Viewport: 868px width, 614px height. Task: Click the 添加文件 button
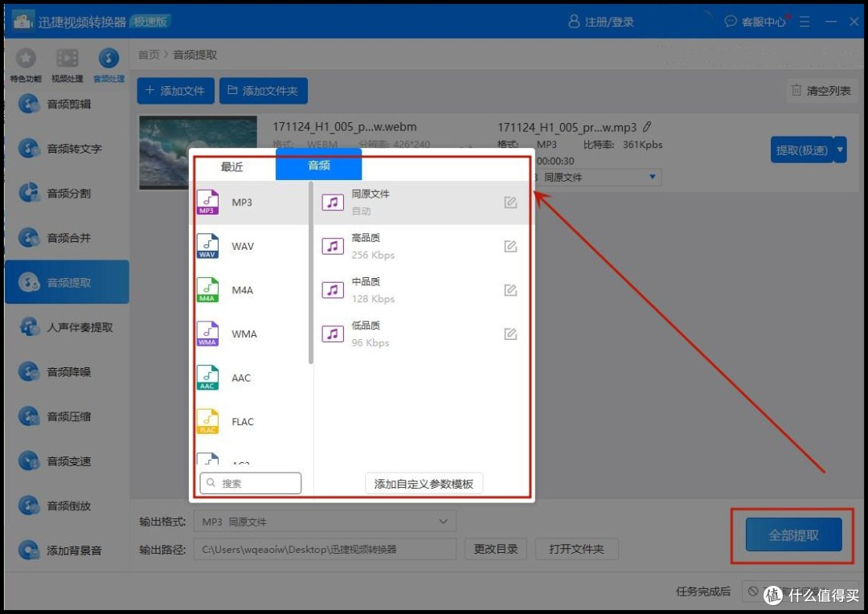coord(175,91)
